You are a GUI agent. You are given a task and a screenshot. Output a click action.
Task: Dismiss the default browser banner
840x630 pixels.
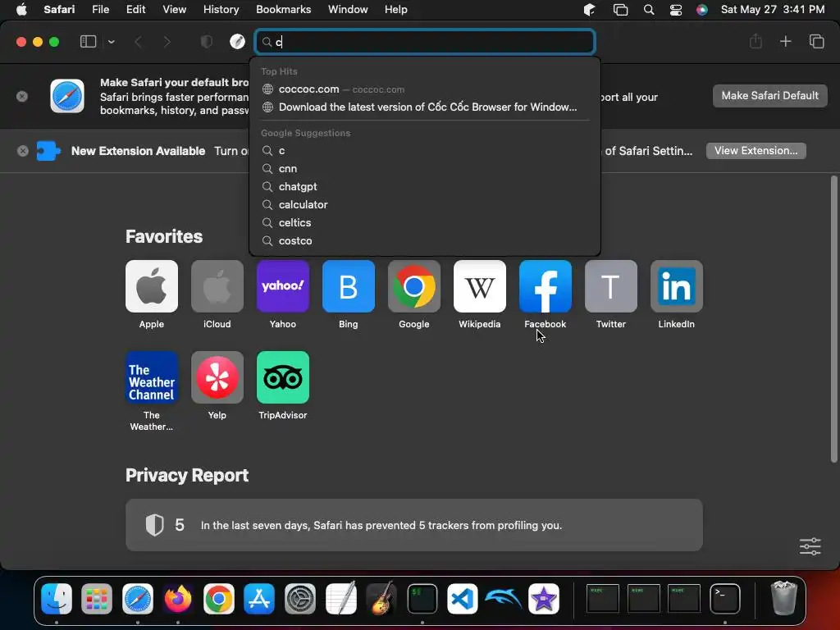point(22,97)
